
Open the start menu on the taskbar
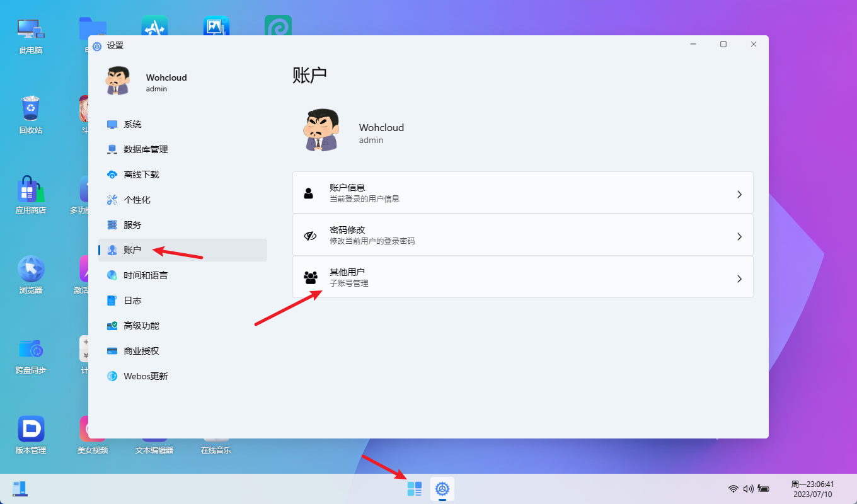coord(414,489)
